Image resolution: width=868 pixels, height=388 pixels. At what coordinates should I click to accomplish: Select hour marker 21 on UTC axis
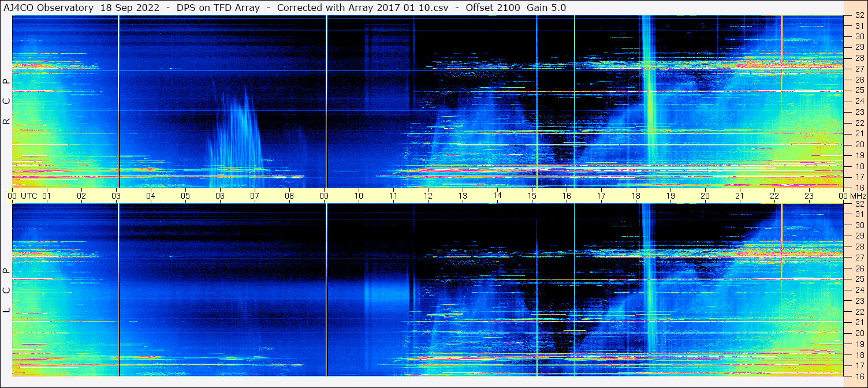[x=740, y=196]
